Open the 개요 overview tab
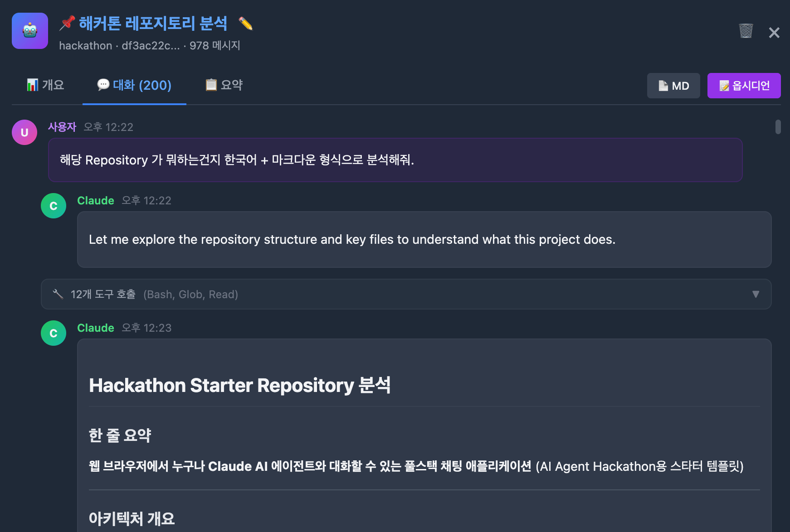The width and height of the screenshot is (790, 532). (45, 85)
